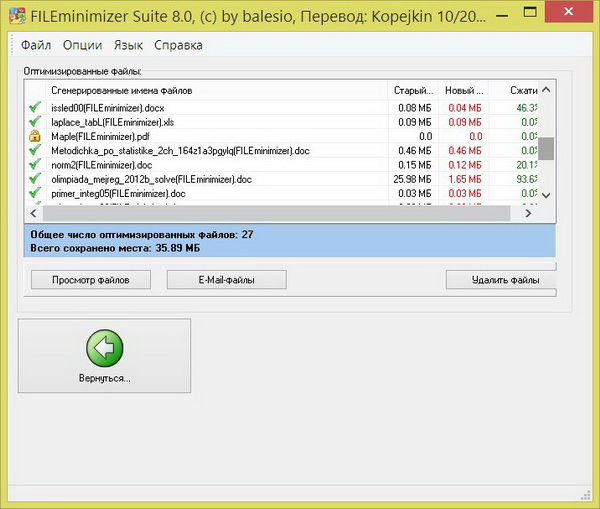Click green checkmark next to laplace_tabL(FILEminimizer).xls
The height and width of the screenshot is (509, 600).
pyautogui.click(x=34, y=122)
